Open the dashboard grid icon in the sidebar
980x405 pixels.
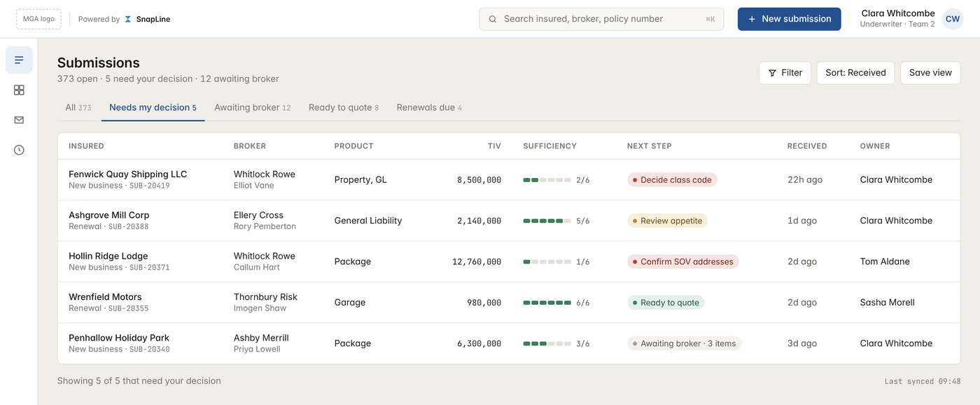click(x=19, y=90)
